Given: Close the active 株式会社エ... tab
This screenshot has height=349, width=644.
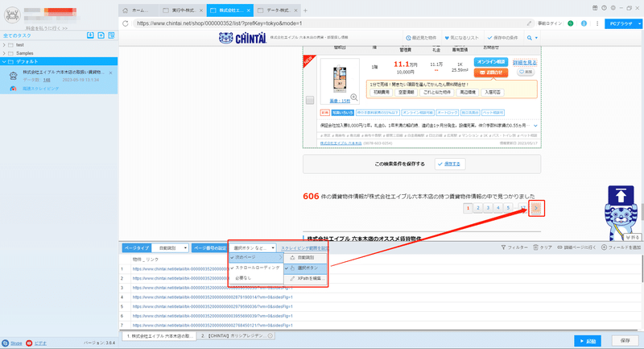Looking at the screenshot, I should (x=249, y=10).
